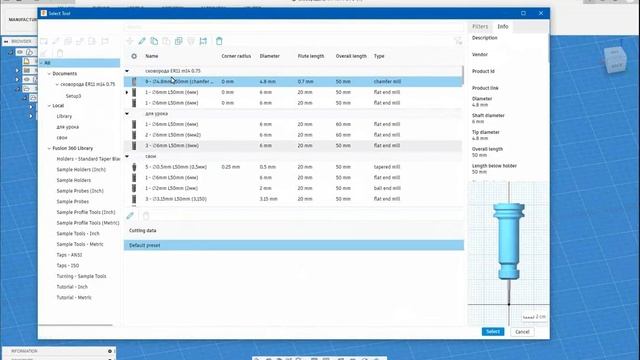Viewport: 640px width, 360px height.
Task: Select the Setup3 tree item
Action: [x=73, y=96]
